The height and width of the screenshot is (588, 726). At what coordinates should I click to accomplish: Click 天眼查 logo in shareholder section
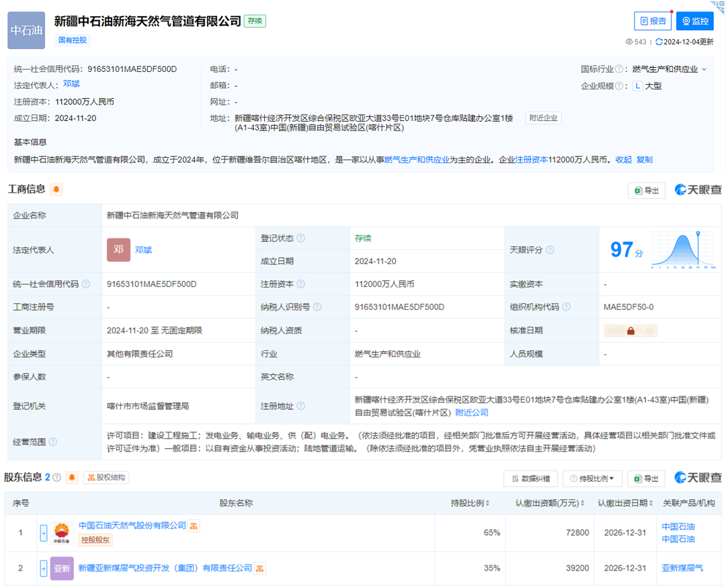point(698,477)
